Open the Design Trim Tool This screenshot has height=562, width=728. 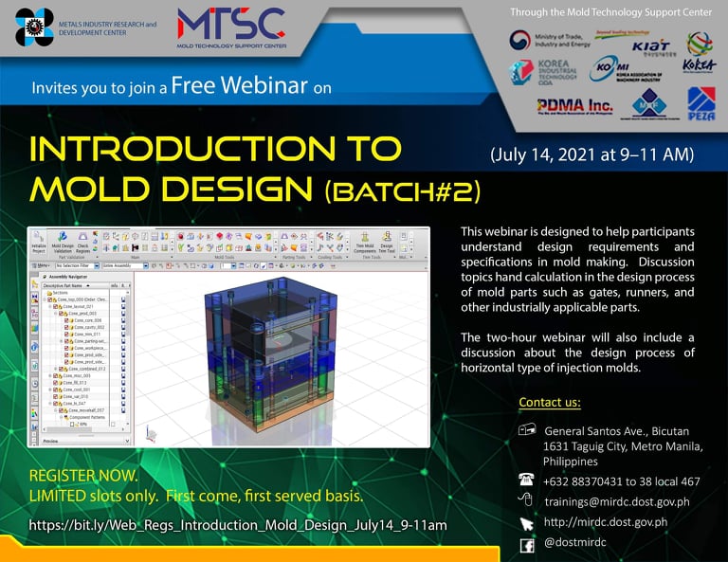(x=387, y=242)
